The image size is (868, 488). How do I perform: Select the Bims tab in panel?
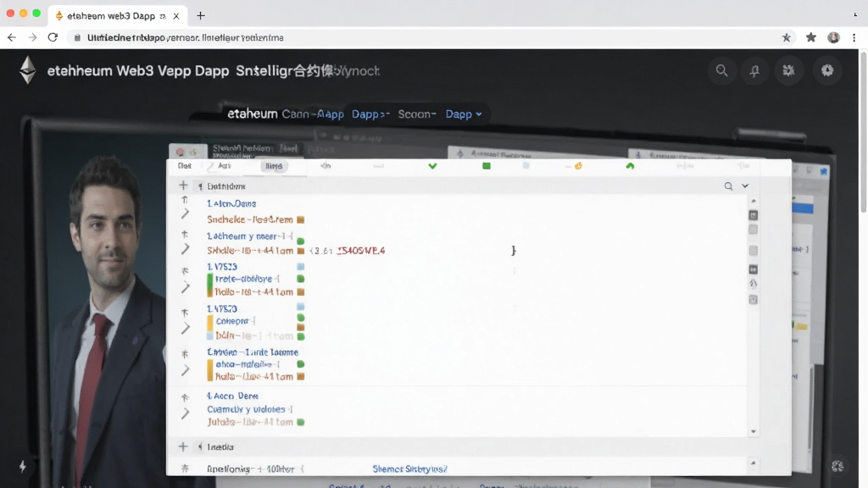pos(274,166)
